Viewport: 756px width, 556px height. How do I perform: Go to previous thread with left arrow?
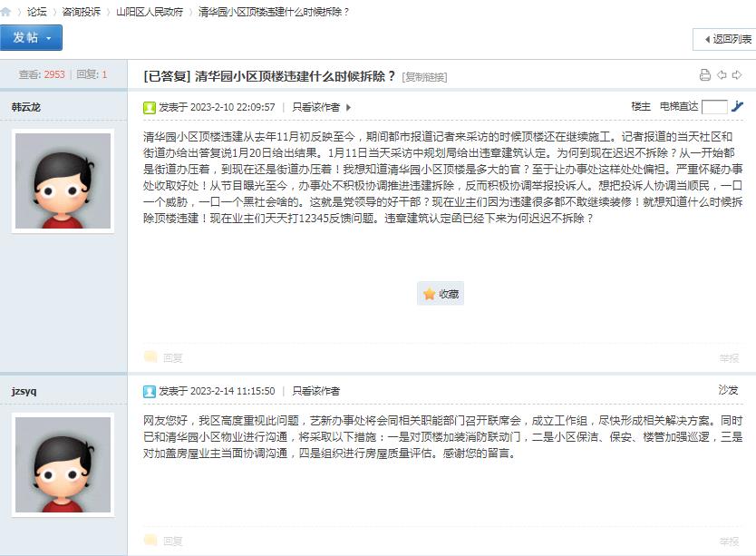tap(722, 75)
